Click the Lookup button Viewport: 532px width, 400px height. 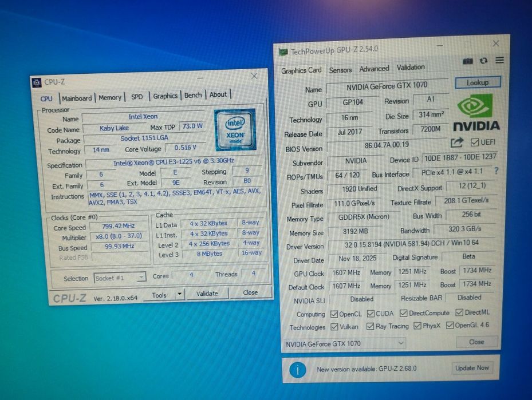coord(478,82)
